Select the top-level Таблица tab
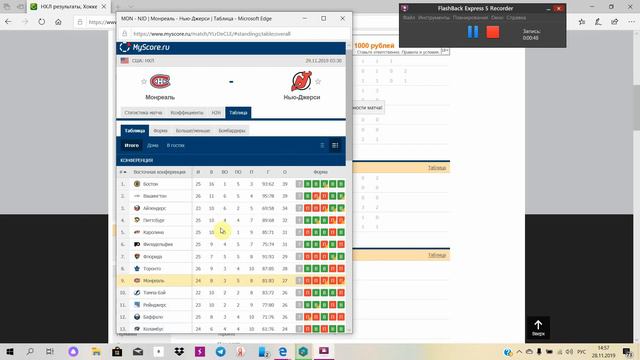 (x=238, y=113)
